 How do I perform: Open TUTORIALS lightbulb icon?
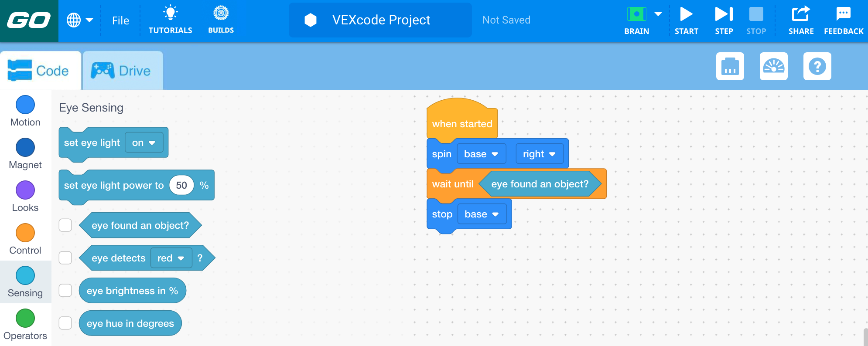pyautogui.click(x=170, y=14)
